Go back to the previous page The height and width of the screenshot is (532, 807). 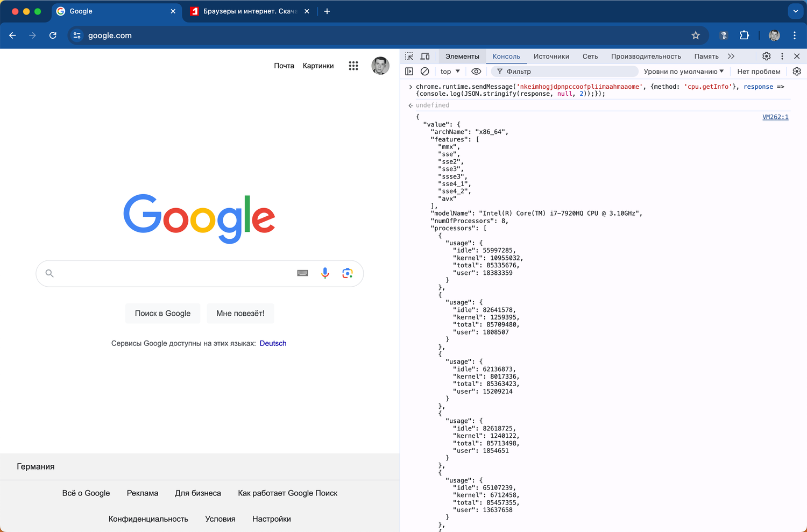[x=12, y=36]
